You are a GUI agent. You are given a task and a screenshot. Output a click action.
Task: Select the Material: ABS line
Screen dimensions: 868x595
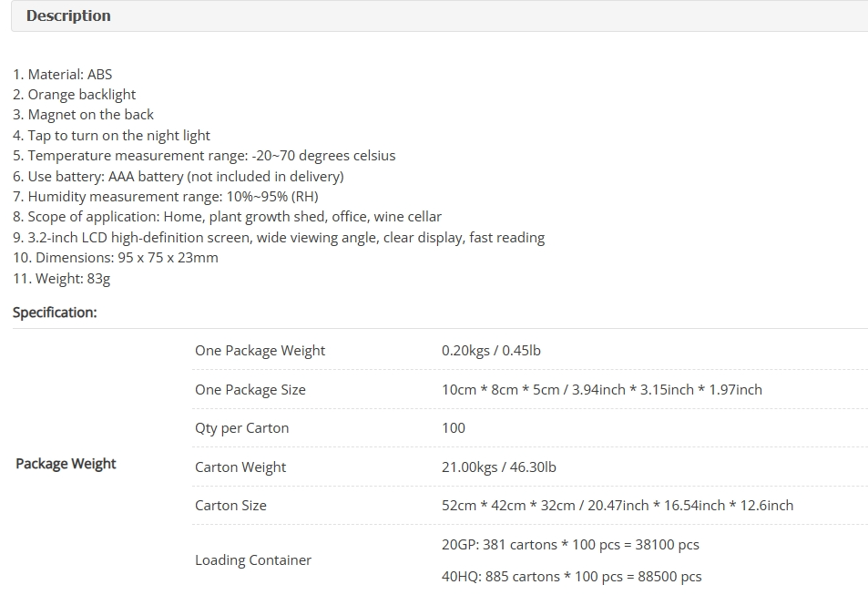tap(63, 74)
